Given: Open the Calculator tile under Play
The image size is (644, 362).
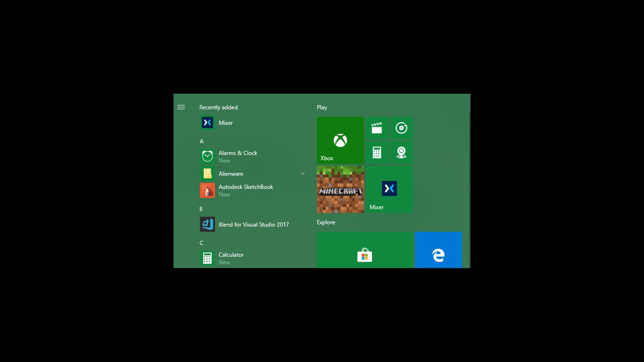Looking at the screenshot, I should coord(377,152).
